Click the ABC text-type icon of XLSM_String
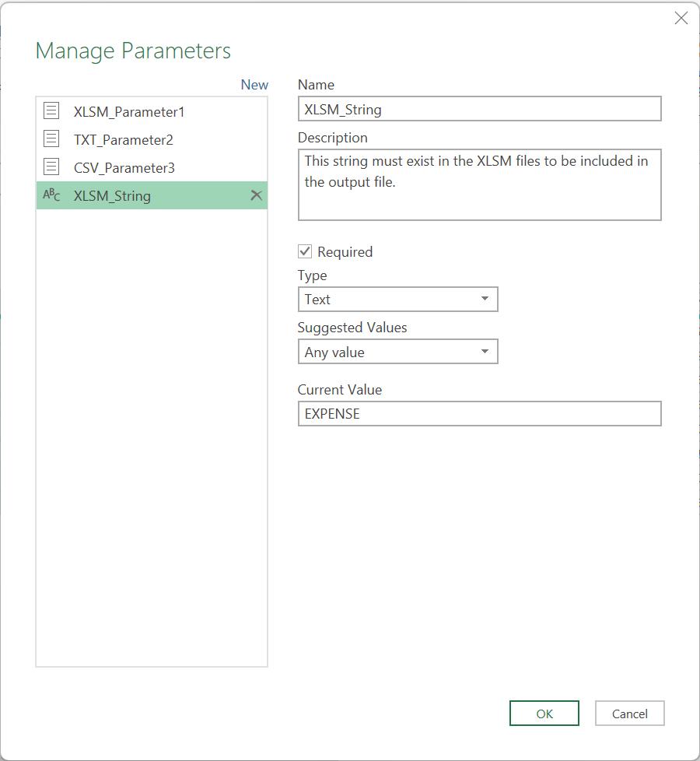This screenshot has height=761, width=700. (51, 195)
